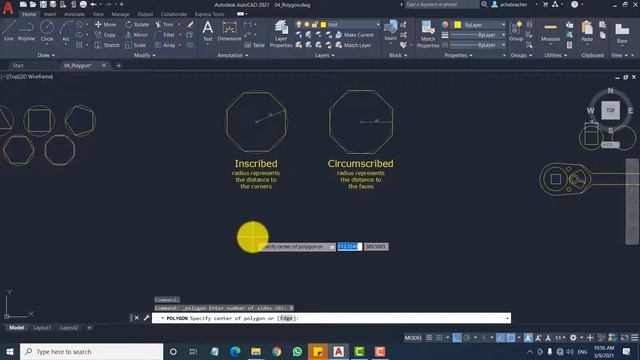
Task: Select the Text annotation tool
Action: pos(207,31)
